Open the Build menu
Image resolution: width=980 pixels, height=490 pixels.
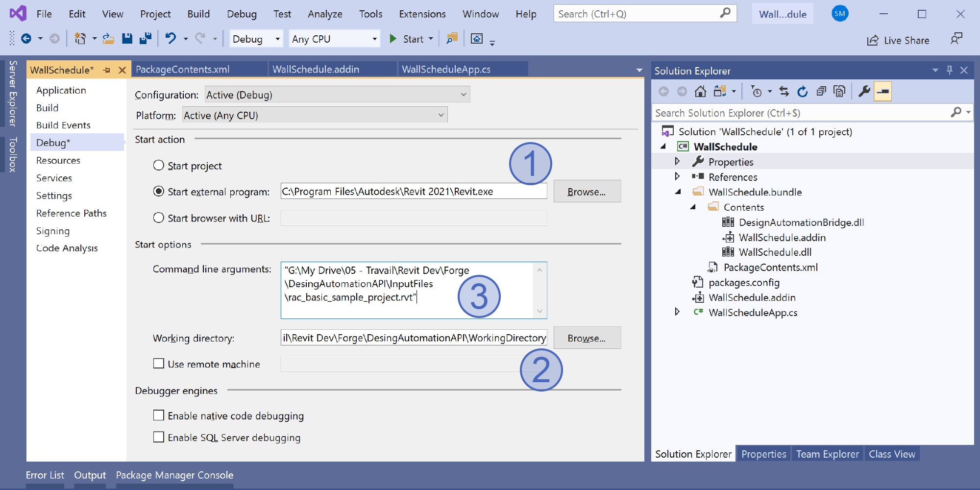click(198, 14)
